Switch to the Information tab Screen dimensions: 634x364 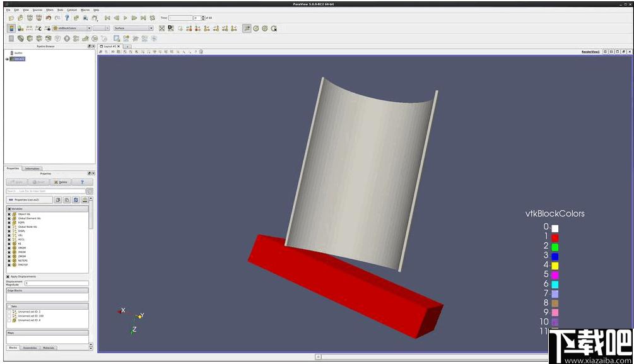32,168
